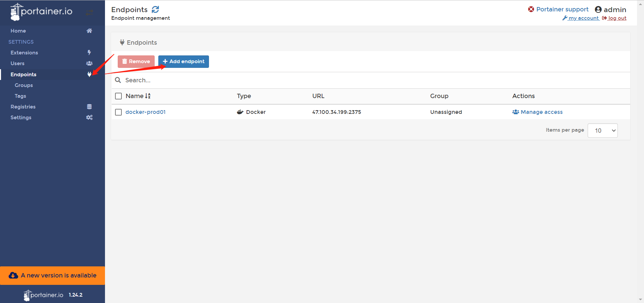Click the Users group icon in sidebar

click(x=89, y=63)
